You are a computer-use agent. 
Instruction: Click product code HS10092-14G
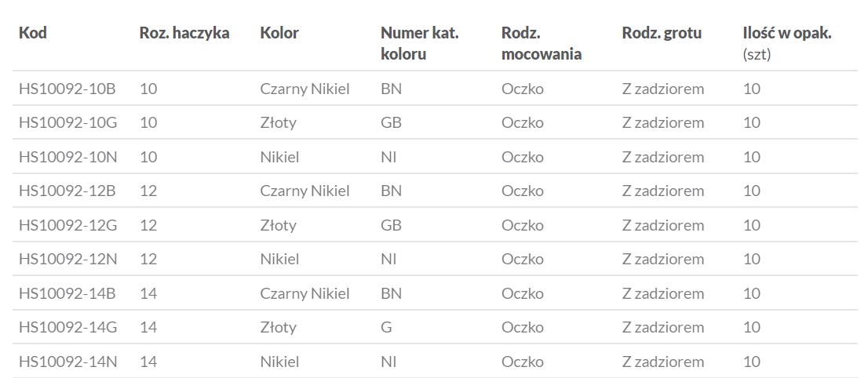click(68, 327)
